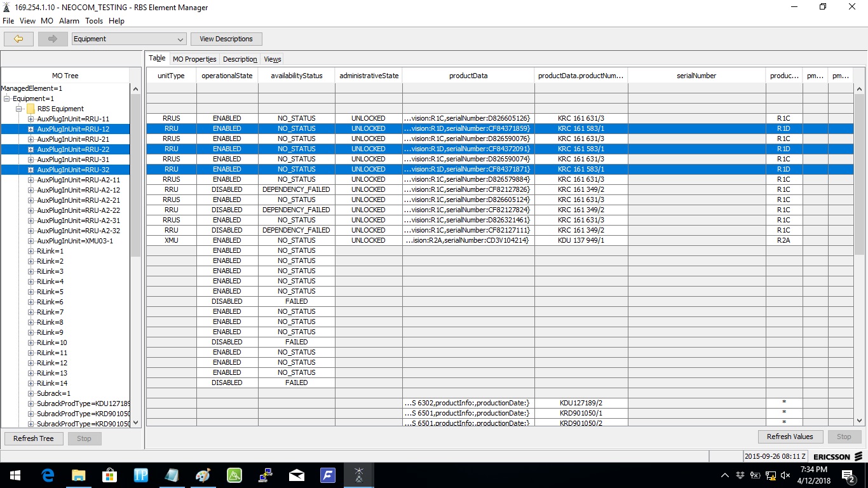Click the serialNumber column header
This screenshot has width=868, height=488.
click(x=696, y=76)
